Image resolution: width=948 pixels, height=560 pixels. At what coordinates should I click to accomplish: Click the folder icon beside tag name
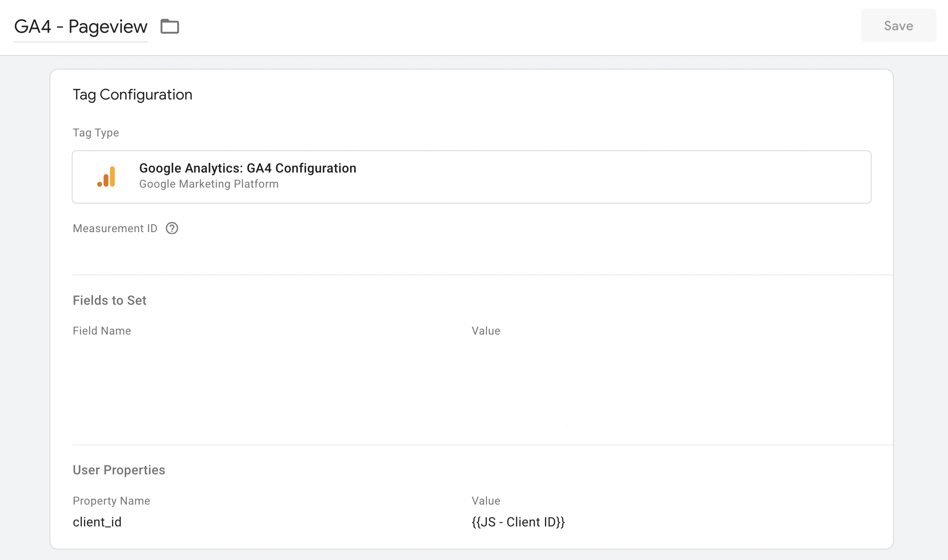click(170, 26)
